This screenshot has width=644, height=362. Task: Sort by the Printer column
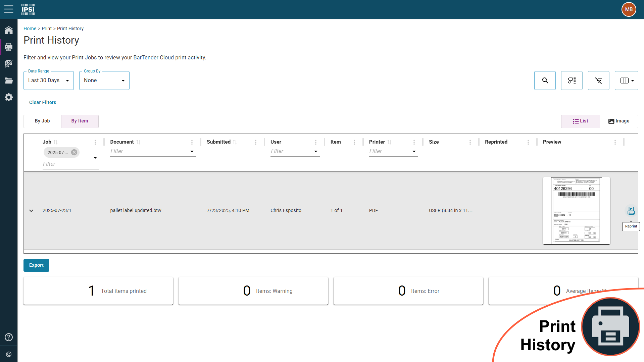pos(389,142)
